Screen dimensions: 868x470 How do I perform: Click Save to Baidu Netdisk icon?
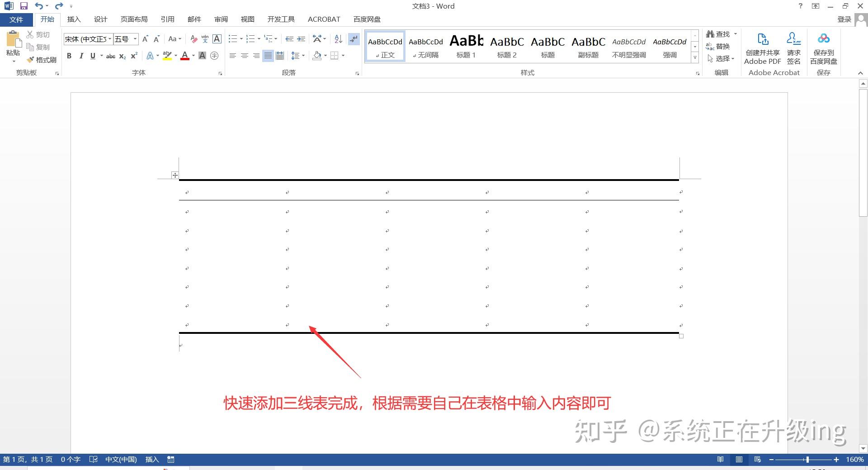823,39
